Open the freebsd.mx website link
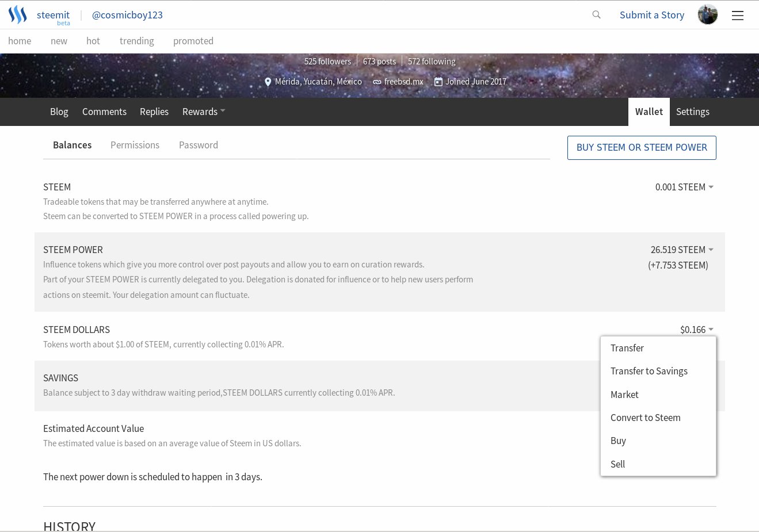759x532 pixels. point(403,82)
